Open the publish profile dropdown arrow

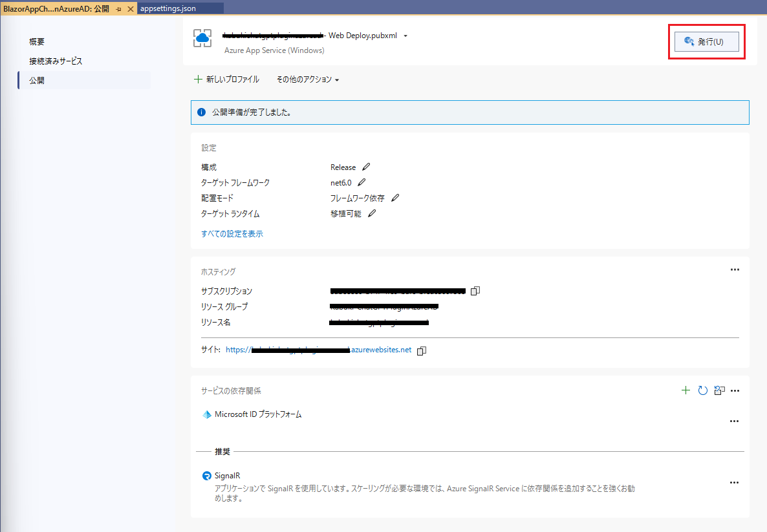pos(405,36)
